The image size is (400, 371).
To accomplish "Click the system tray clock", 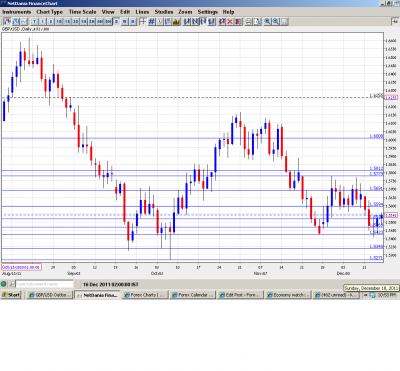I will (387, 295).
